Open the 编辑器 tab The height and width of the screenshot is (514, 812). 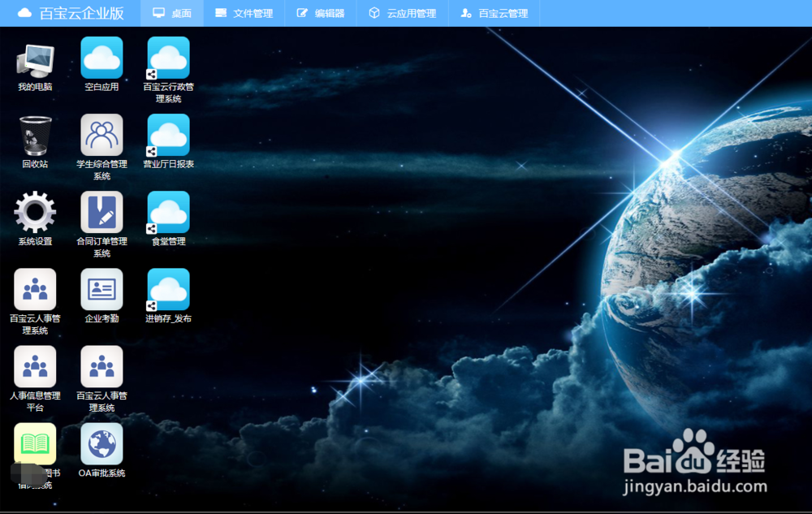tap(321, 14)
